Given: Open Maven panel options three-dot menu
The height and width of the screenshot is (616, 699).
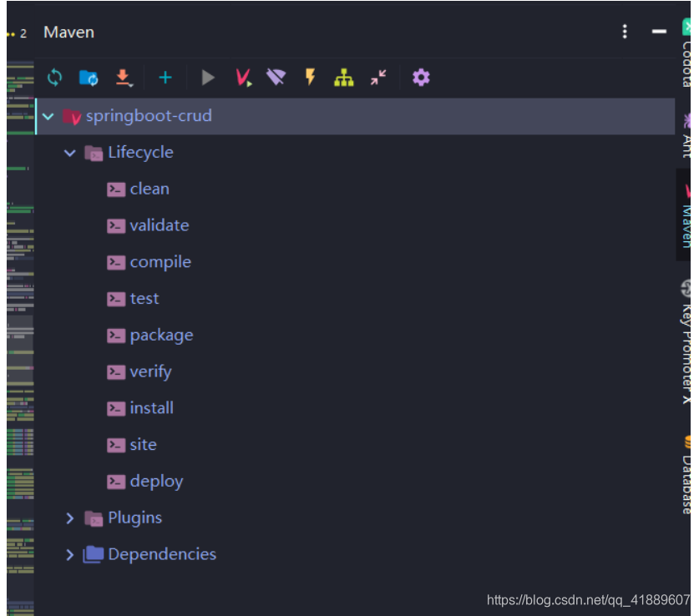Looking at the screenshot, I should click(625, 31).
